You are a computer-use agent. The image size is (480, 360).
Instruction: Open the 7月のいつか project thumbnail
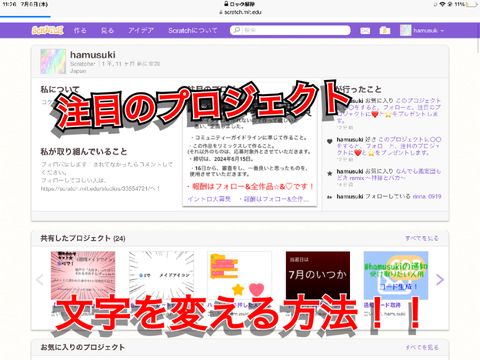pyautogui.click(x=318, y=275)
